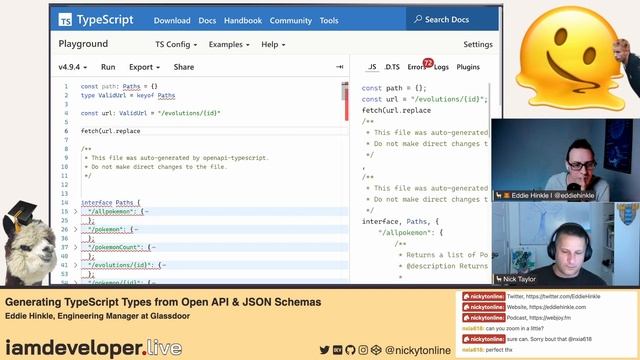
Task: Click the "interface, Paths, {" line in JS output
Action: coord(400,221)
